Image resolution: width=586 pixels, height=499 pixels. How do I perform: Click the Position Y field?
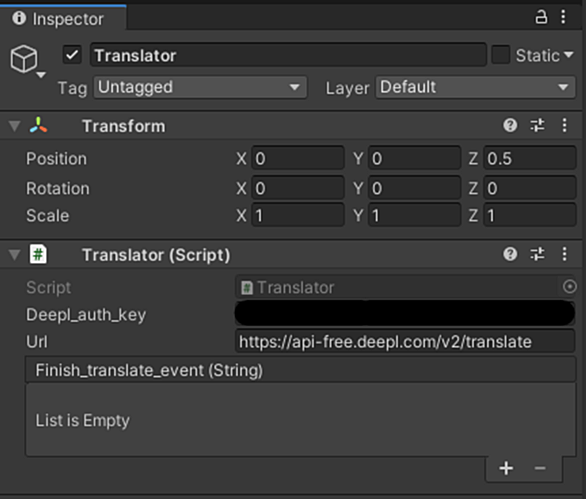point(414,158)
